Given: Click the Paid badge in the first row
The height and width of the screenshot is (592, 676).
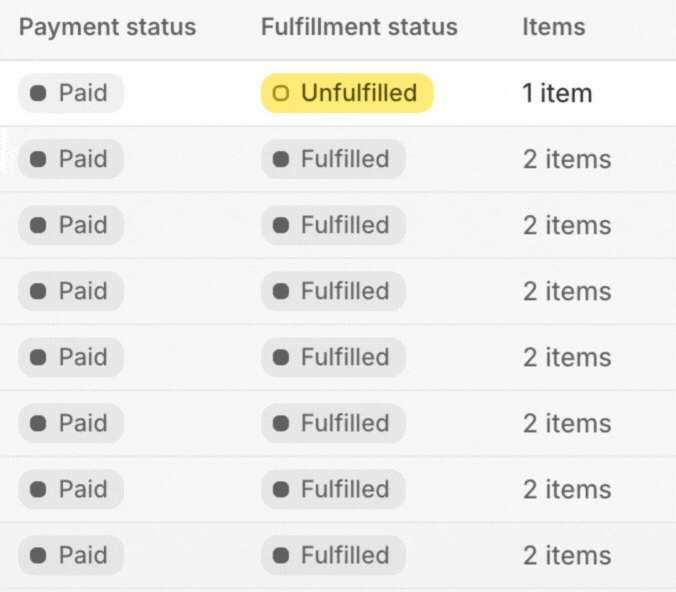Looking at the screenshot, I should 71,93.
